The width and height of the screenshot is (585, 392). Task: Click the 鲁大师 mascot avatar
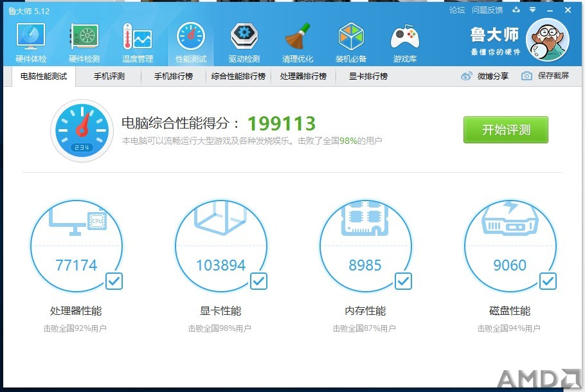pos(547,40)
